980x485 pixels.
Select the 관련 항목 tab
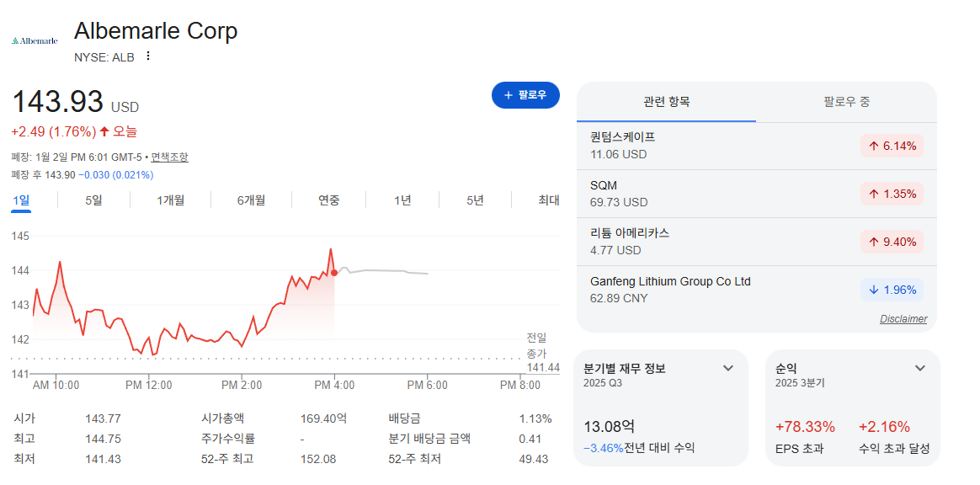click(666, 102)
